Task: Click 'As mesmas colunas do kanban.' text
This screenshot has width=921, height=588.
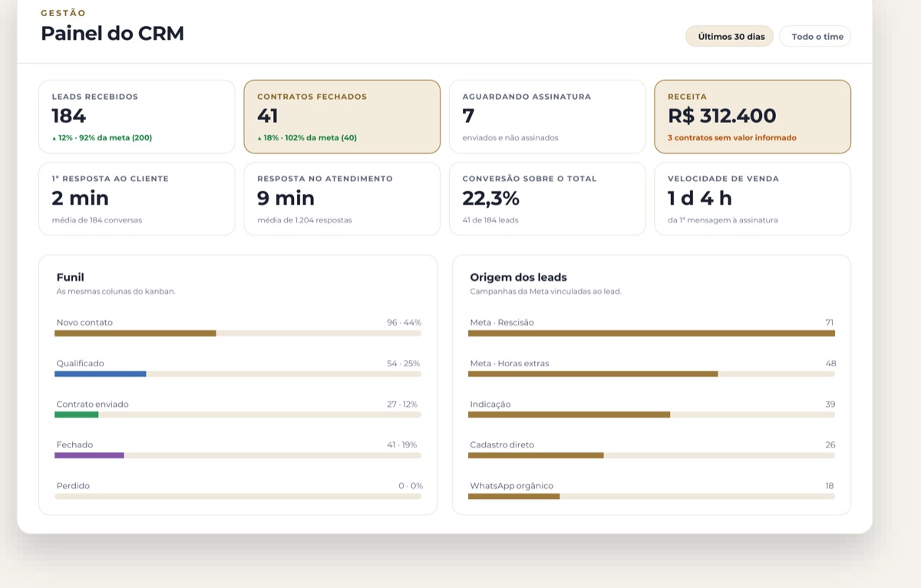Action: coord(116,292)
